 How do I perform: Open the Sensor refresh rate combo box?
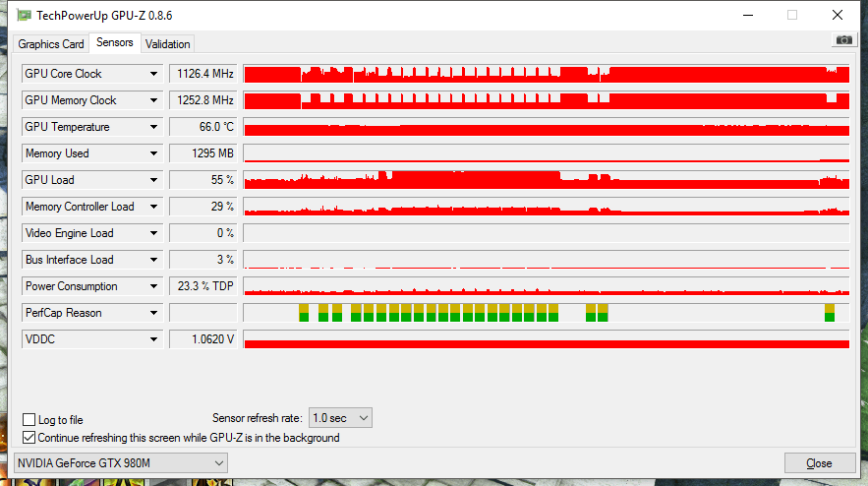click(x=340, y=418)
